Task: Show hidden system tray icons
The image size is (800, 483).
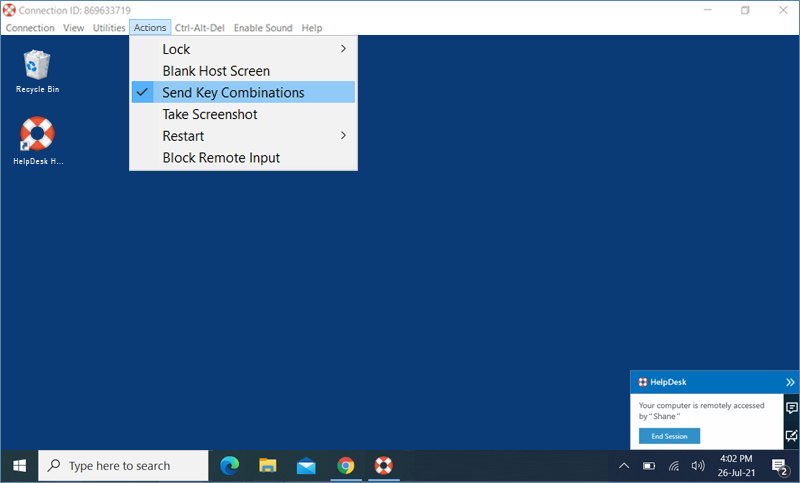Action: pyautogui.click(x=624, y=466)
